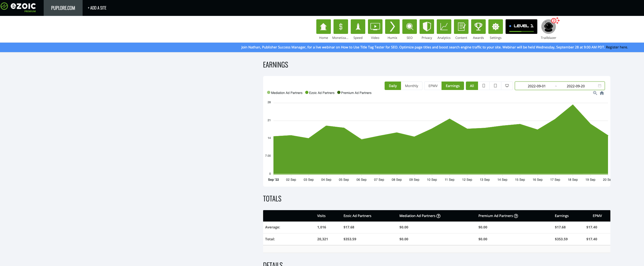Screen dimensions: 644x266
Task: Reset chart zoom with home icon
Action: click(602, 93)
